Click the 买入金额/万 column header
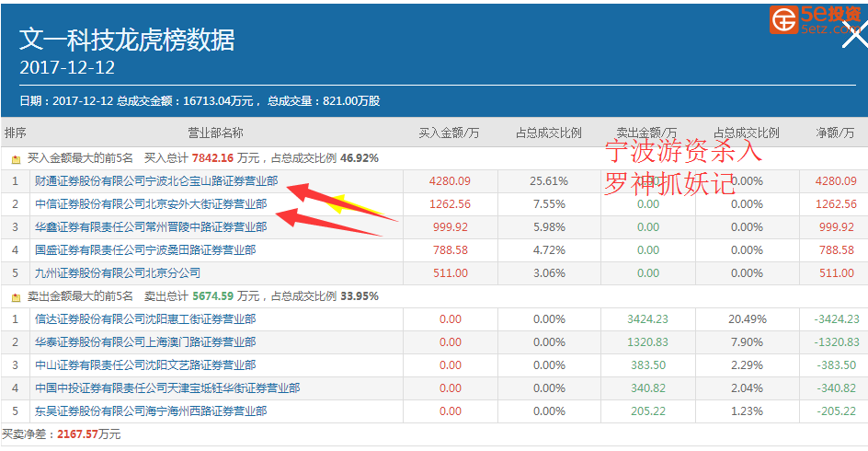This screenshot has height=451, width=868. [x=449, y=133]
